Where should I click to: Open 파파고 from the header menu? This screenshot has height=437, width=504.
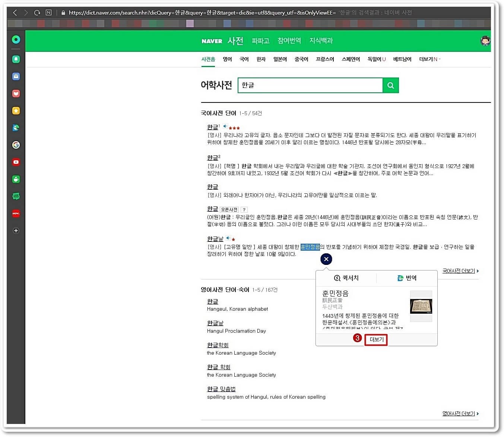260,41
